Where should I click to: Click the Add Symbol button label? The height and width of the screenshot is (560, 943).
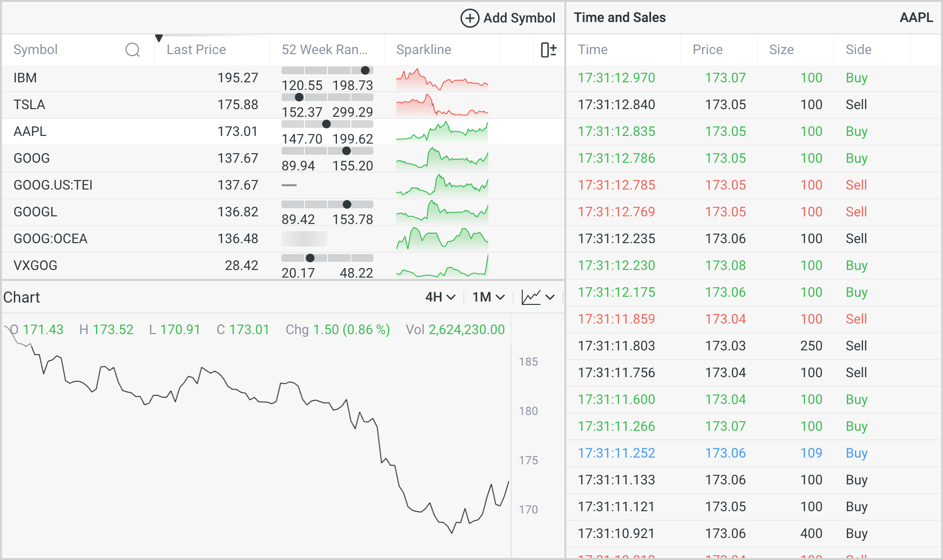pos(519,18)
